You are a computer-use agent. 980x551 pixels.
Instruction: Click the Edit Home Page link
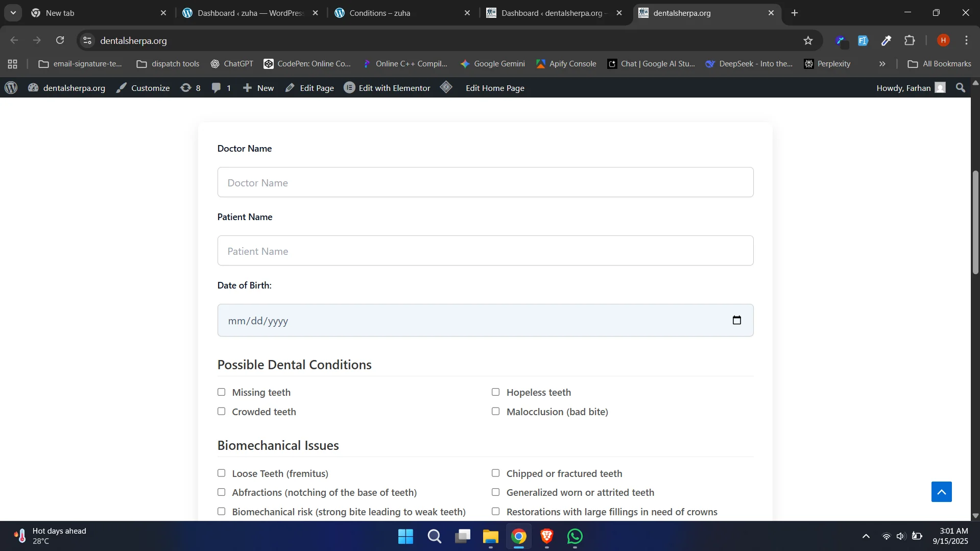click(495, 88)
